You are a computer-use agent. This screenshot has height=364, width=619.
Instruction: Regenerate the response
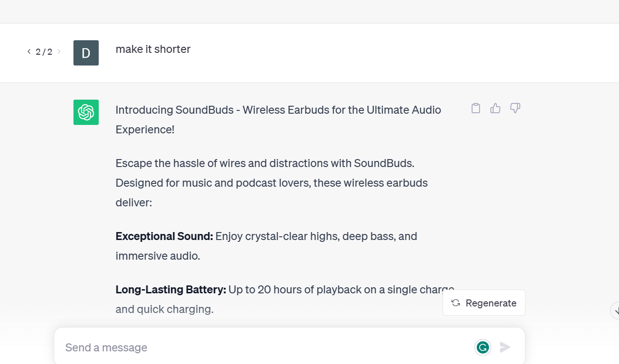point(484,303)
